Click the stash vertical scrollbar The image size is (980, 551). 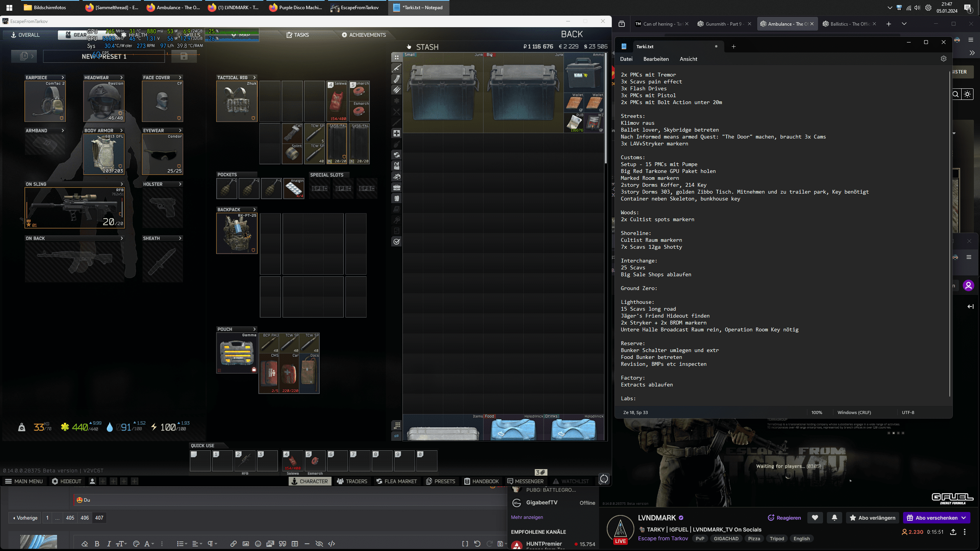[x=606, y=109]
